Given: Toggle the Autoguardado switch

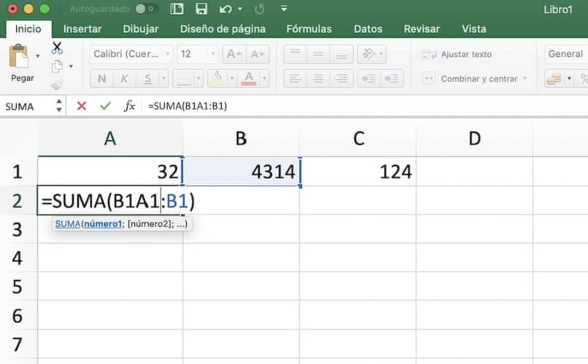Looking at the screenshot, I should pos(147,9).
